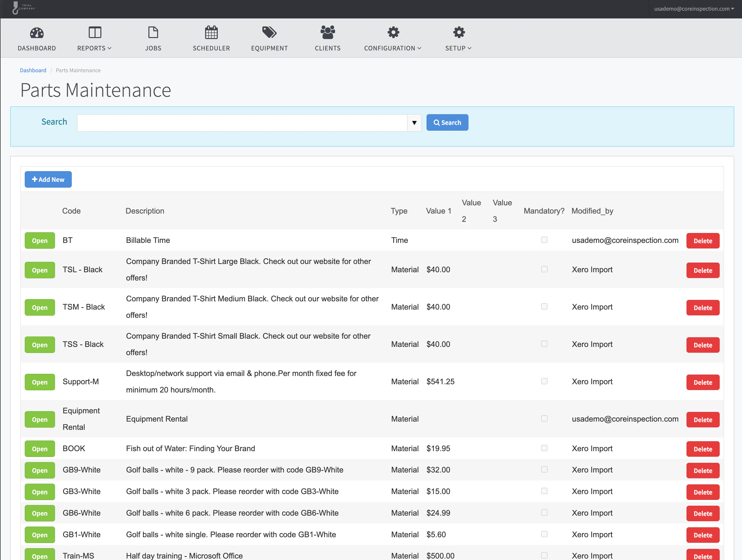The height and width of the screenshot is (560, 742).
Task: Delete the TSM - Black row
Action: 703,307
